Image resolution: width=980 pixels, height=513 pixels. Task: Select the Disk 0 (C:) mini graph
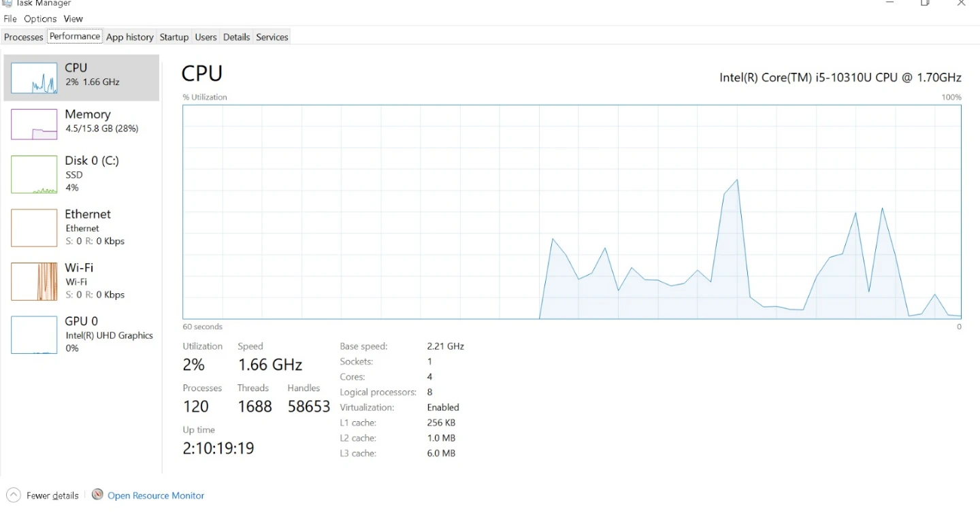(x=34, y=175)
